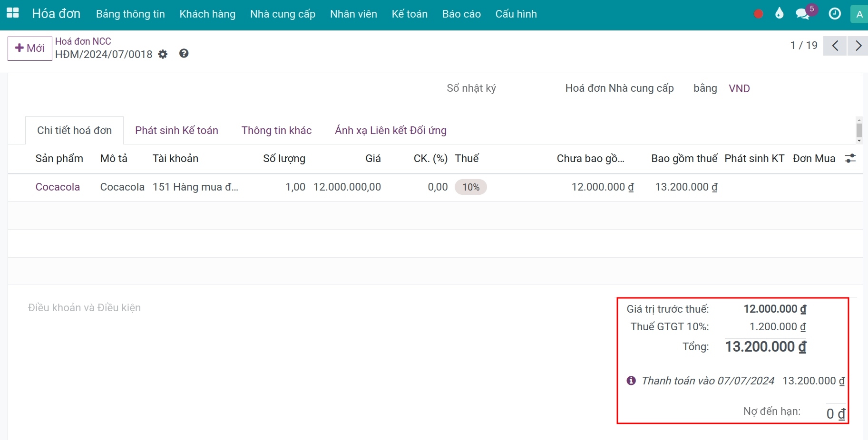Open the apps grid home menu
The height and width of the screenshot is (440, 868).
click(x=13, y=14)
